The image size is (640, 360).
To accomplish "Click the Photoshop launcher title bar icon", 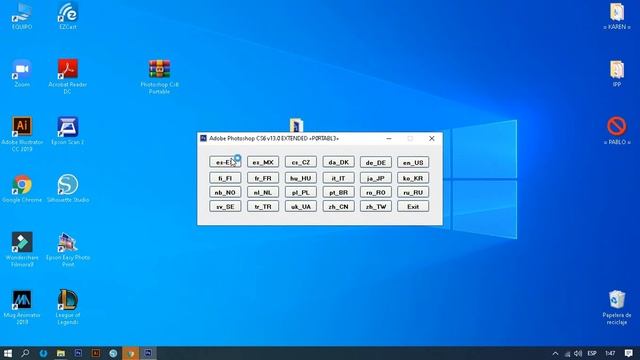I will pos(203,138).
